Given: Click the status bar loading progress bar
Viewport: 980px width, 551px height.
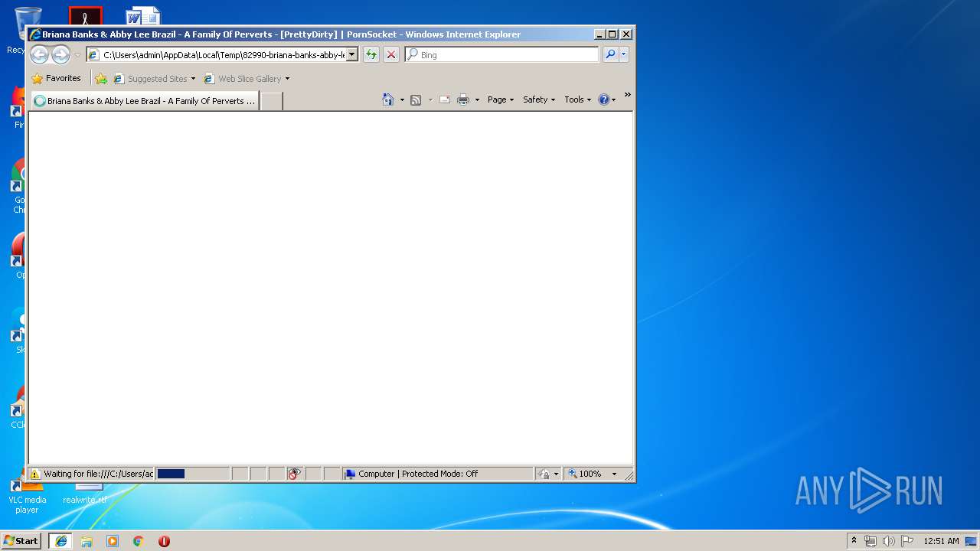Looking at the screenshot, I should pyautogui.click(x=192, y=474).
